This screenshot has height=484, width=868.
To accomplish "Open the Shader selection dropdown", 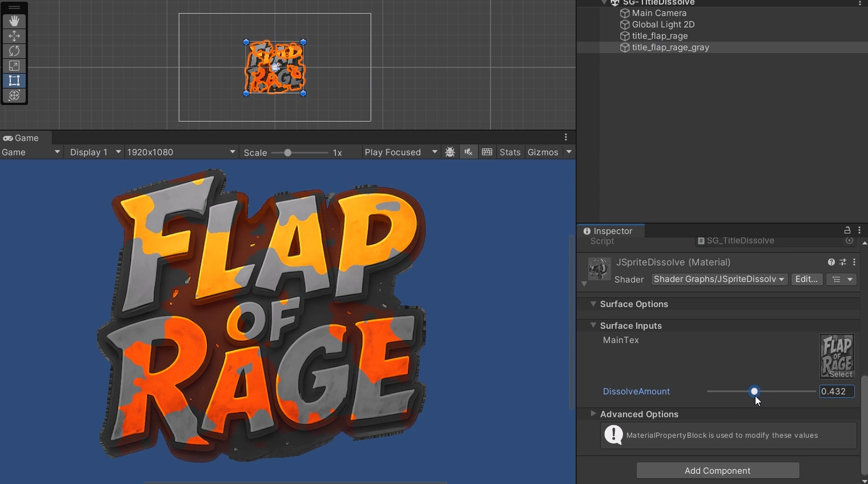I will pyautogui.click(x=719, y=280).
